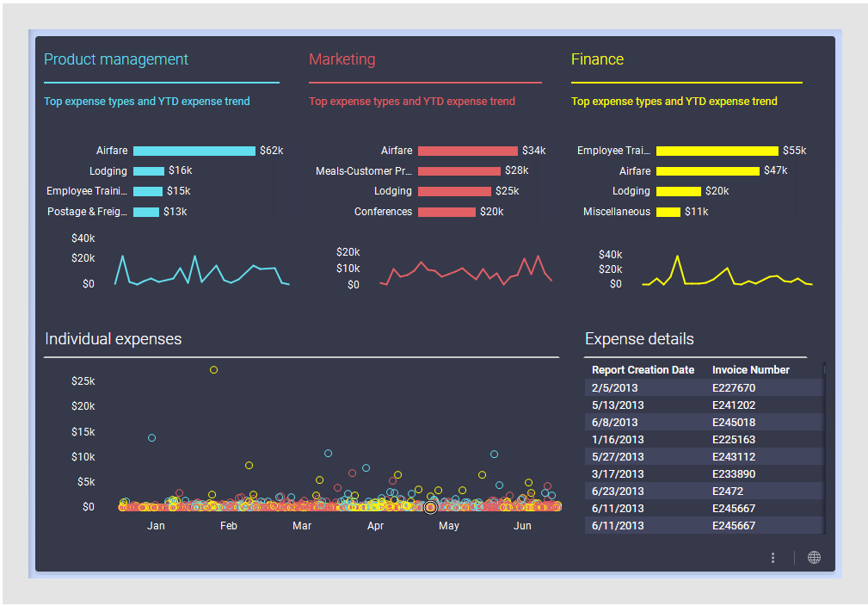Viewport: 868px width, 606px height.
Task: Sort by the Invoice Number column header
Action: tap(750, 370)
